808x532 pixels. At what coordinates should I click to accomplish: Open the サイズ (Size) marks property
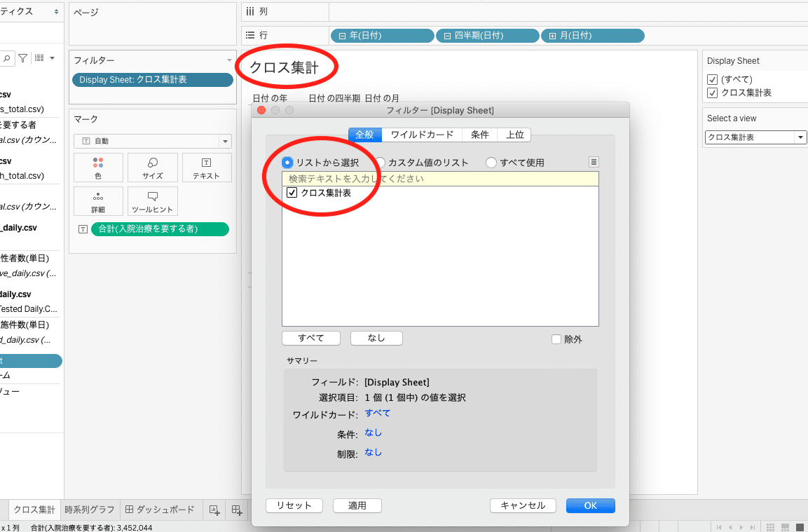(x=152, y=167)
